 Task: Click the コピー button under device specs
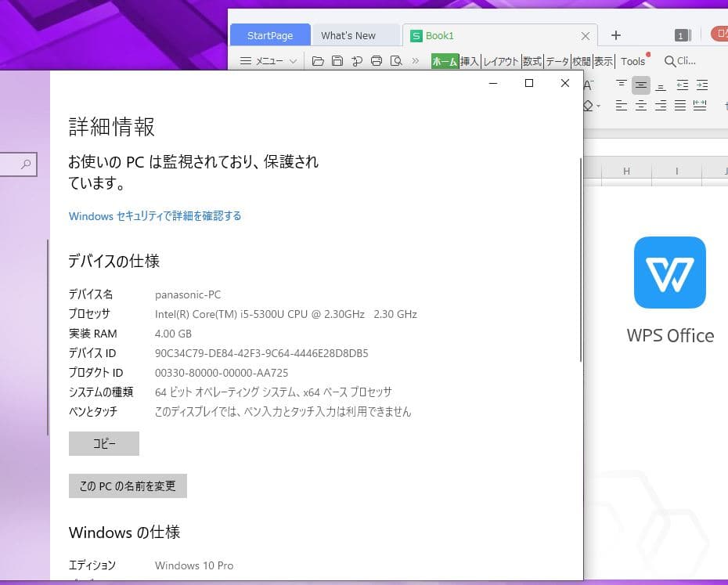pos(104,444)
